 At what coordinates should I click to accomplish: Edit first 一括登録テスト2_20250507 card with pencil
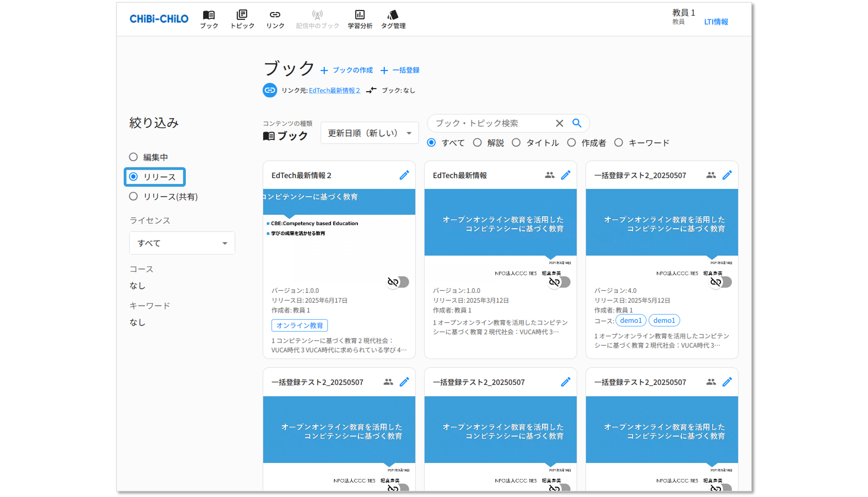click(x=727, y=175)
